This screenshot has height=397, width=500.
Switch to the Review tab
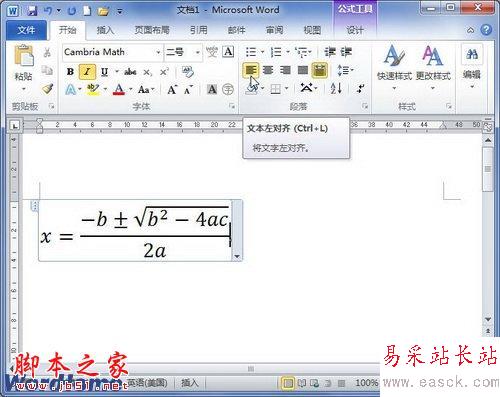coord(274,30)
